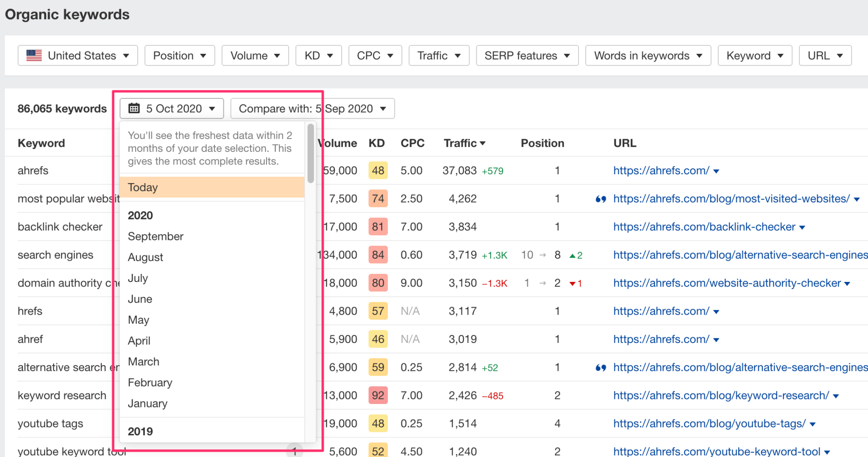Click quote icon beside most-visited-websites URL

coord(601,199)
